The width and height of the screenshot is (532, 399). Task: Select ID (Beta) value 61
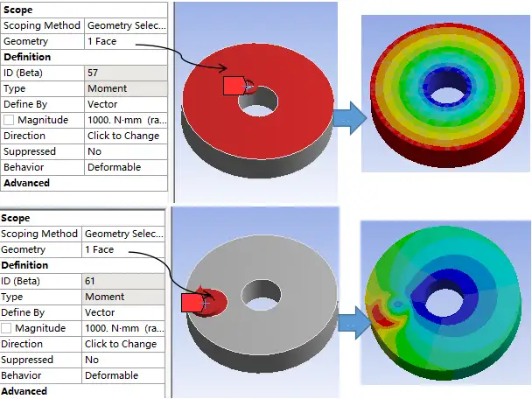tap(123, 281)
